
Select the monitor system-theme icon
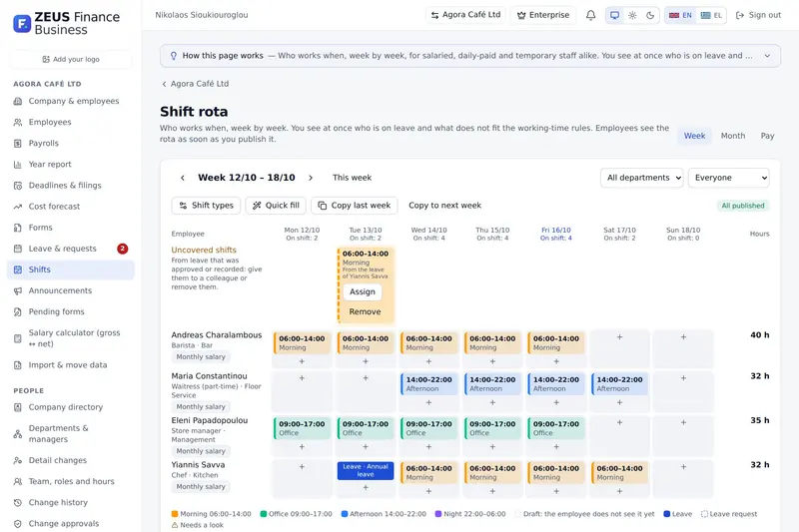(614, 15)
